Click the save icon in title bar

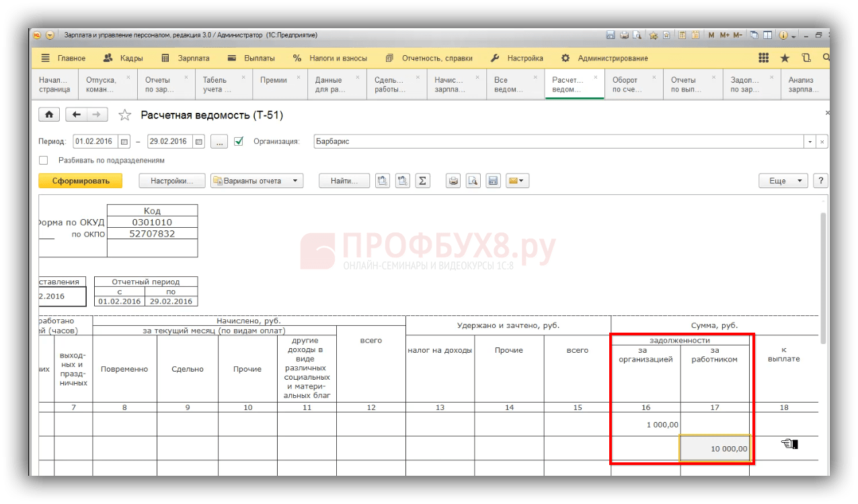pyautogui.click(x=611, y=35)
